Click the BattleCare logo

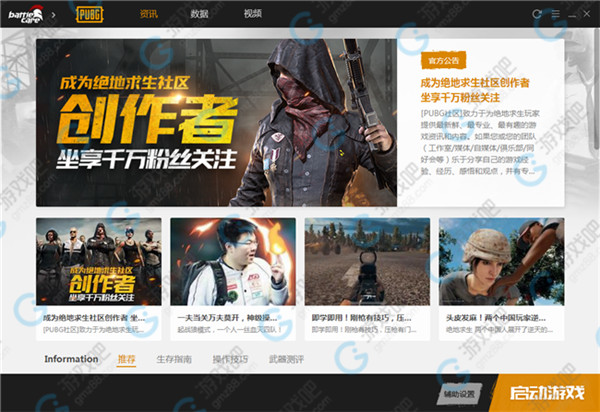tap(26, 15)
